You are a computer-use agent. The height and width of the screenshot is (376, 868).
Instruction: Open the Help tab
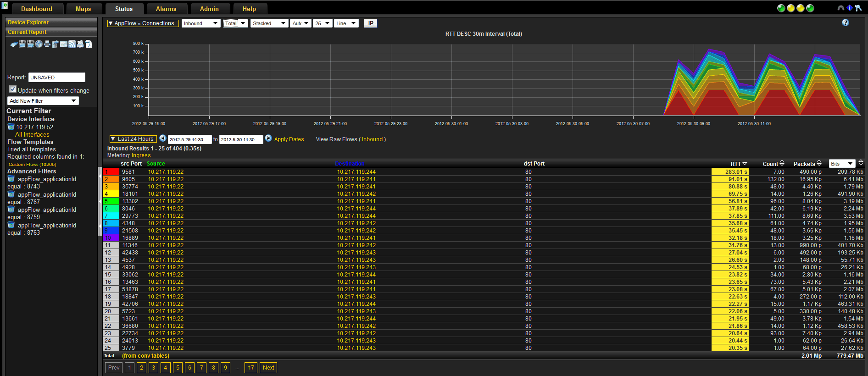(250, 9)
